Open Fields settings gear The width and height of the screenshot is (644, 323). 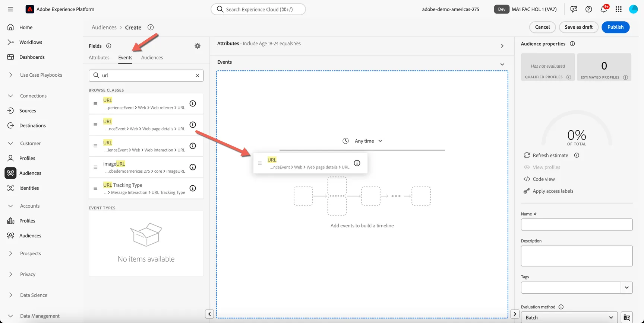198,46
